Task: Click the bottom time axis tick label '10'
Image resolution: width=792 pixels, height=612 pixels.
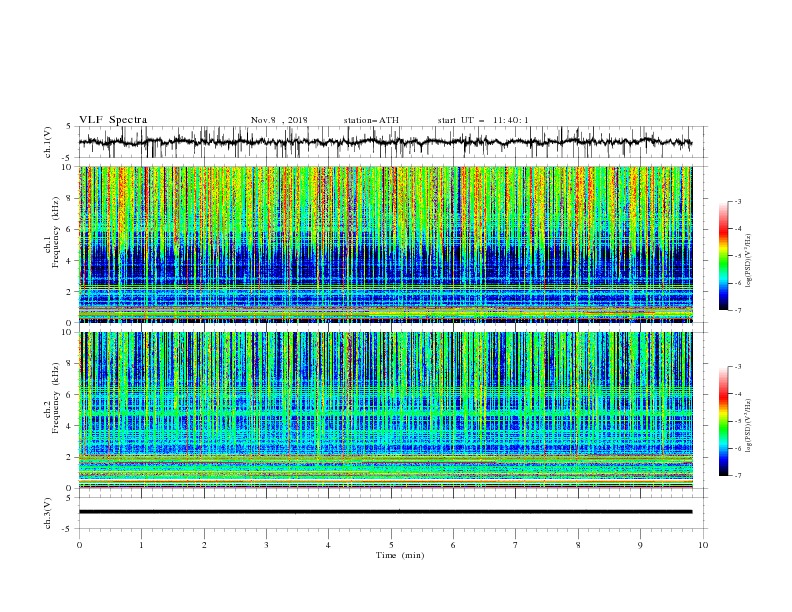Action: (703, 545)
